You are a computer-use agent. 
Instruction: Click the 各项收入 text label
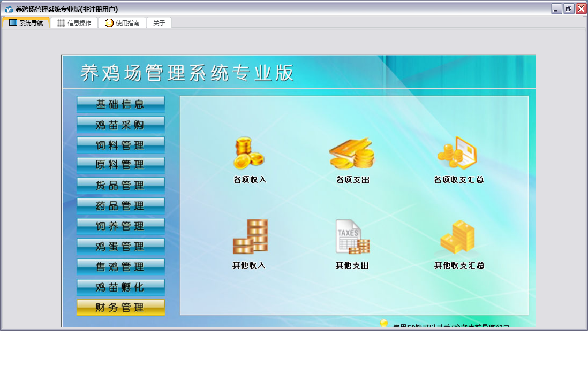[250, 180]
